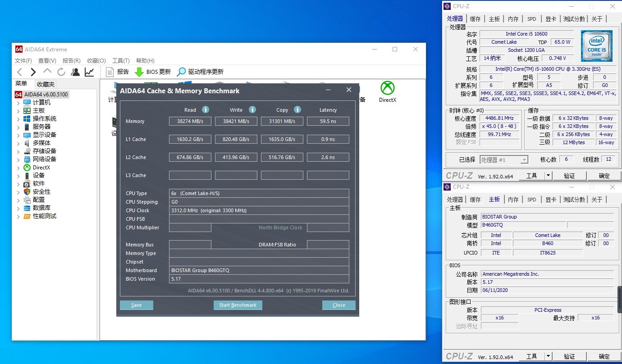Screen dimensions: 622x364
Task: Click the Copy info icon
Action: pos(297,109)
